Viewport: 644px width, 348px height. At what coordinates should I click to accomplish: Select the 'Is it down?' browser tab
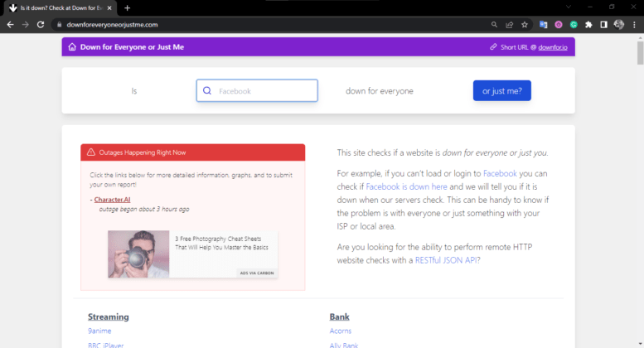click(60, 7)
